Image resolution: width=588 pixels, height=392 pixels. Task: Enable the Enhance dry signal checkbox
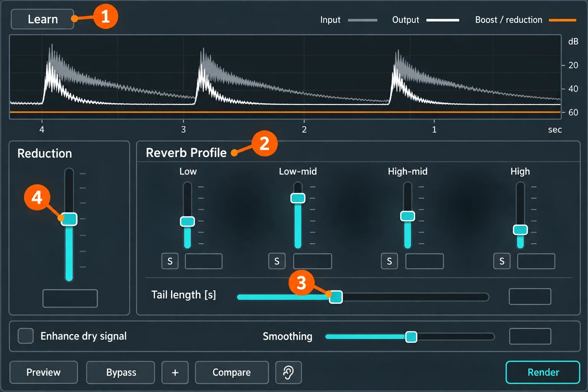pyautogui.click(x=26, y=336)
